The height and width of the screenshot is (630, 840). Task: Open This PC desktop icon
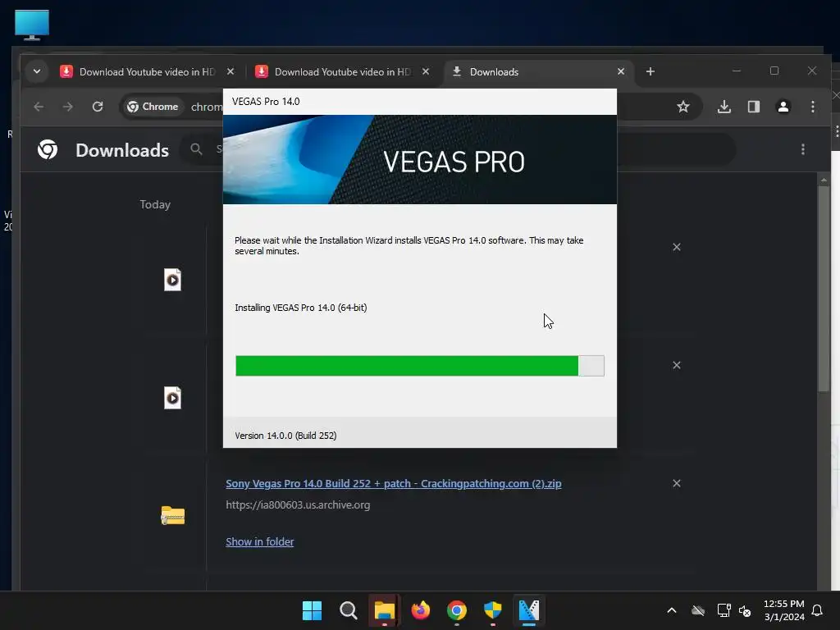32,25
